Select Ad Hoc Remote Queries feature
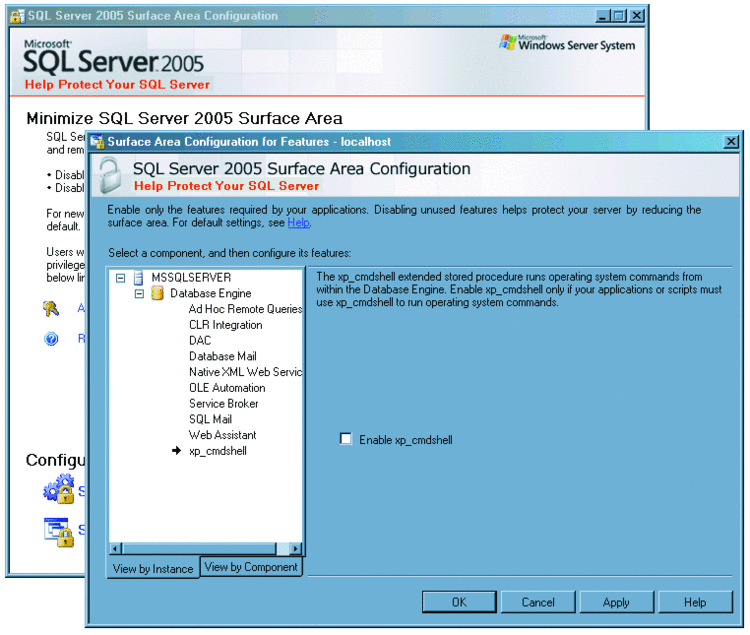 pyautogui.click(x=245, y=309)
